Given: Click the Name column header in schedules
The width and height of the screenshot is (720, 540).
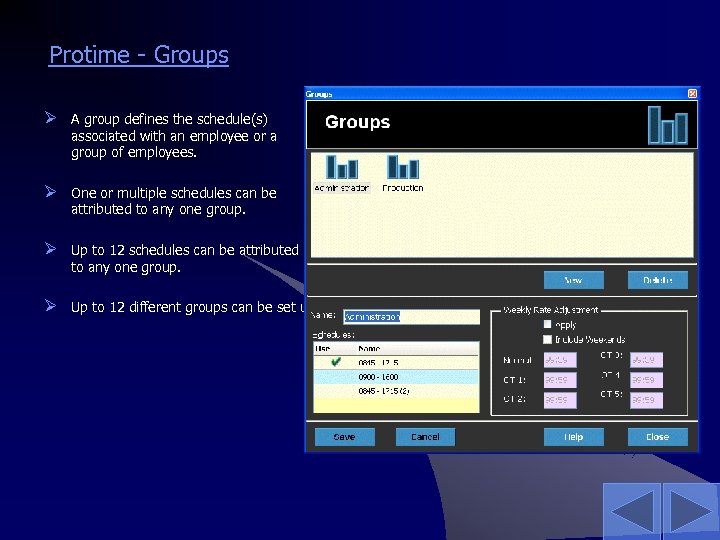Looking at the screenshot, I should tap(369, 349).
